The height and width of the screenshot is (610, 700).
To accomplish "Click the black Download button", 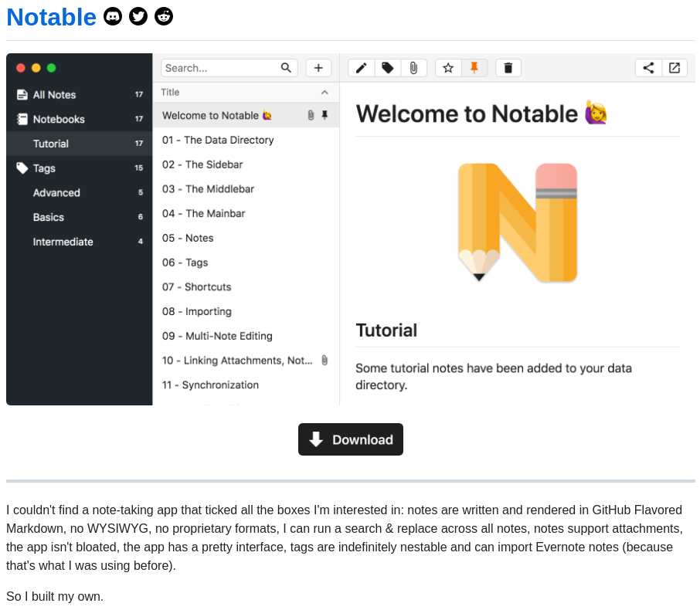I will click(351, 439).
